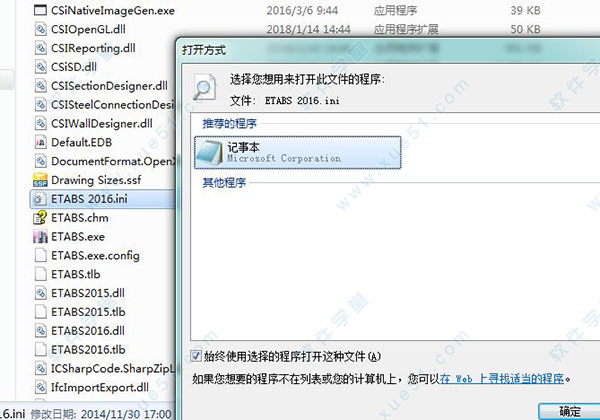
Task: Select the Notepad program icon
Action: point(210,153)
